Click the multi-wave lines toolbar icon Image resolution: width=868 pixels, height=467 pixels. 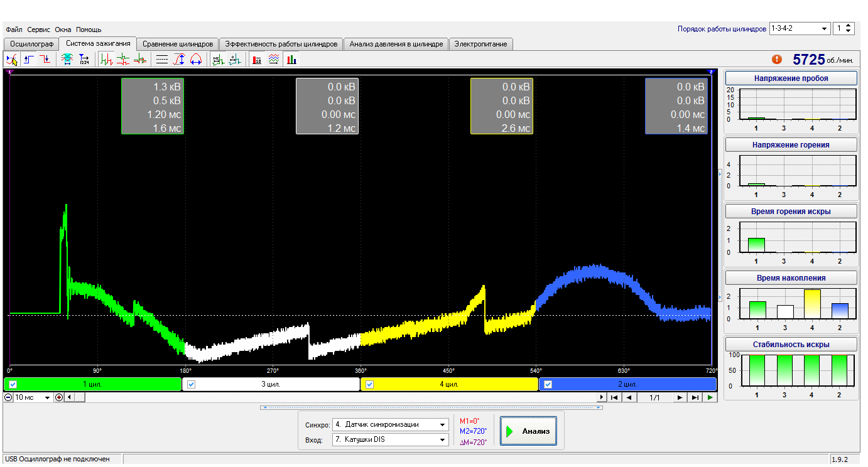[274, 60]
